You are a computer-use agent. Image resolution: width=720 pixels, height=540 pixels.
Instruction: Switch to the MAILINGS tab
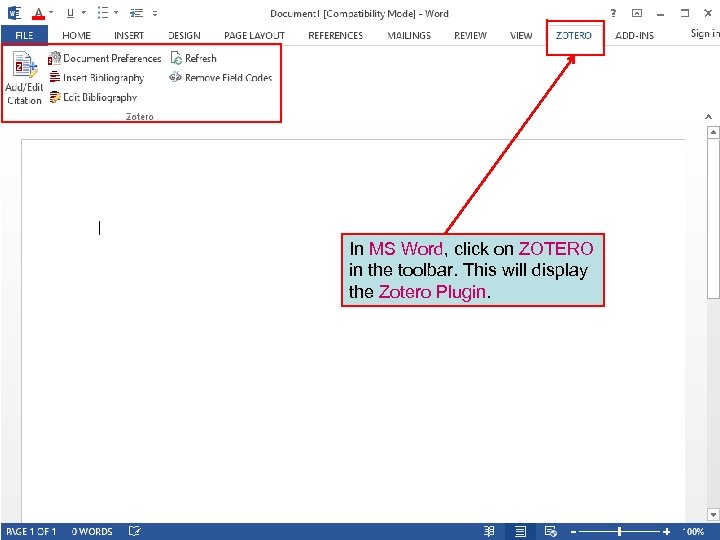[x=409, y=35]
